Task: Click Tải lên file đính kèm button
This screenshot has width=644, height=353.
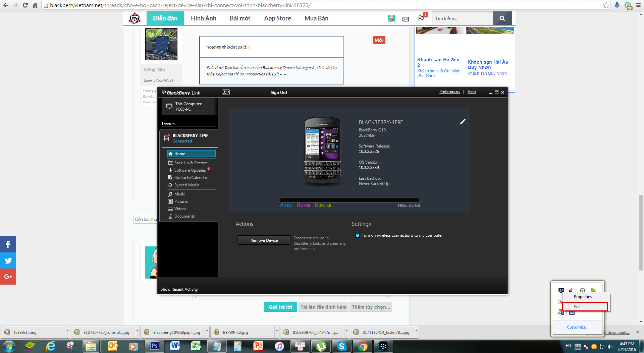Action: [323, 307]
